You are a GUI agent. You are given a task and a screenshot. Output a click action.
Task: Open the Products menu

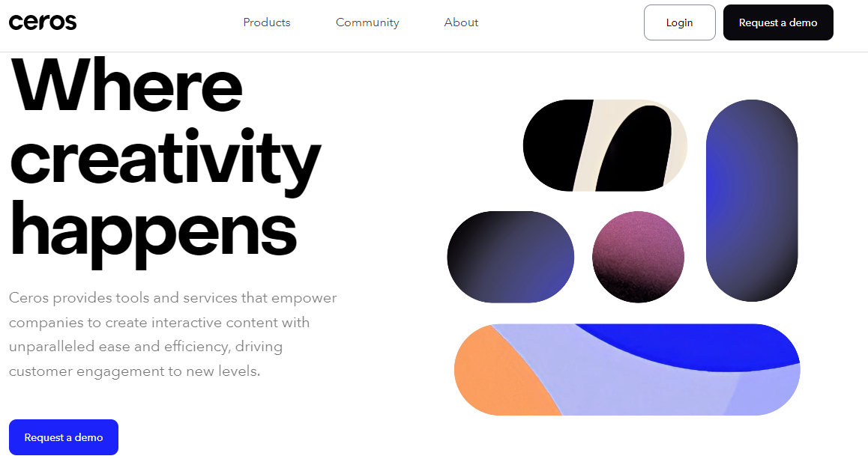tap(267, 22)
